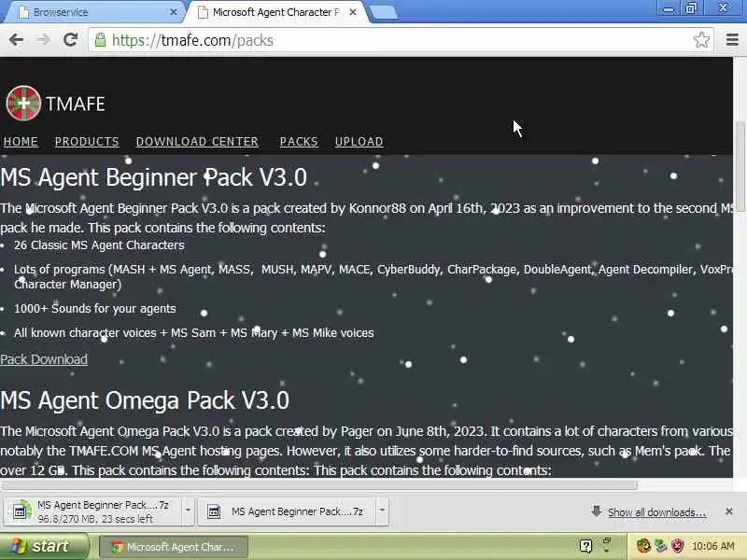Click the green padlock in address bar
The image size is (747, 560).
tap(100, 40)
